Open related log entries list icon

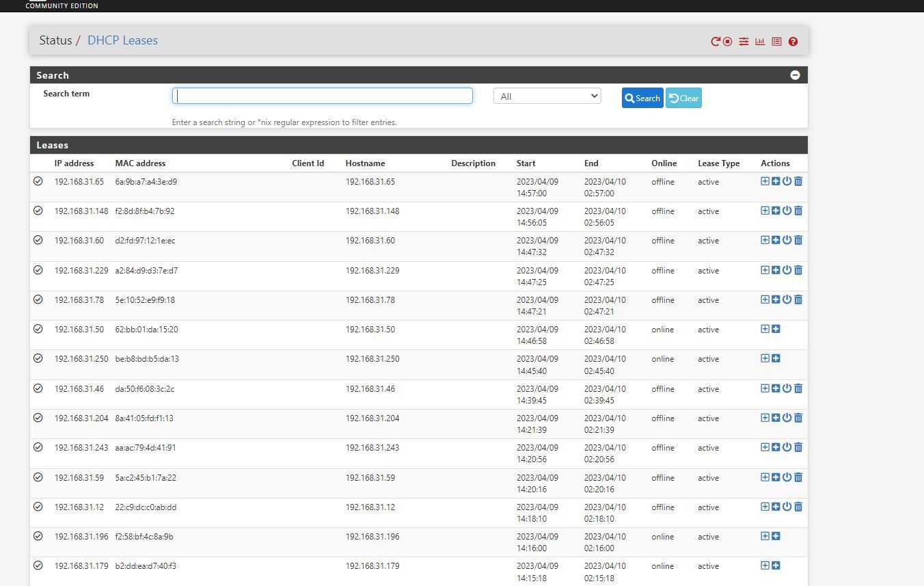click(x=776, y=42)
